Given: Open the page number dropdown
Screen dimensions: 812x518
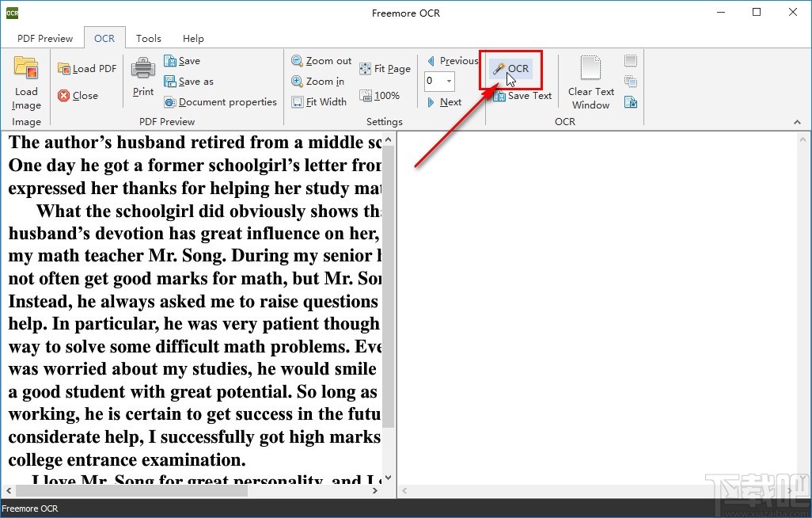Looking at the screenshot, I should point(450,81).
